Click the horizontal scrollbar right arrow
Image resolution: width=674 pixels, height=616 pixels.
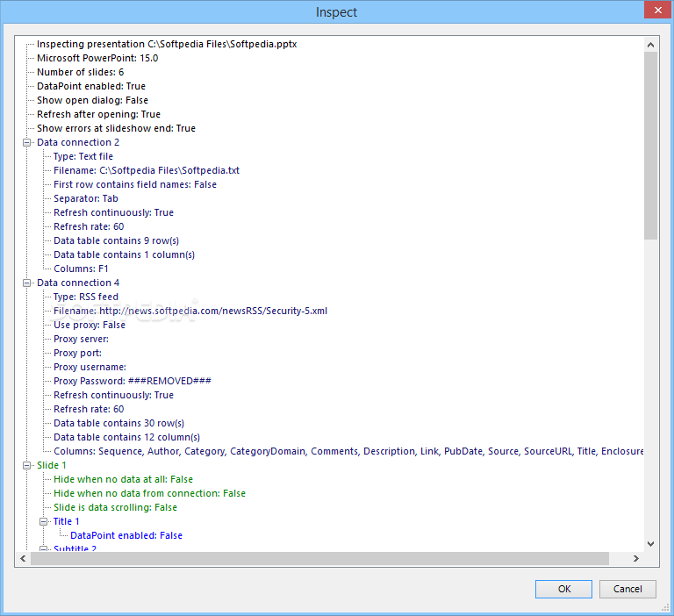tap(636, 558)
